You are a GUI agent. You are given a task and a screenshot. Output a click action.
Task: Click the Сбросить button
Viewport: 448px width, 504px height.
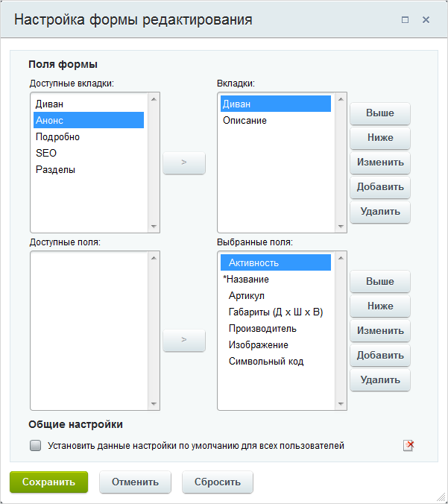(x=218, y=482)
